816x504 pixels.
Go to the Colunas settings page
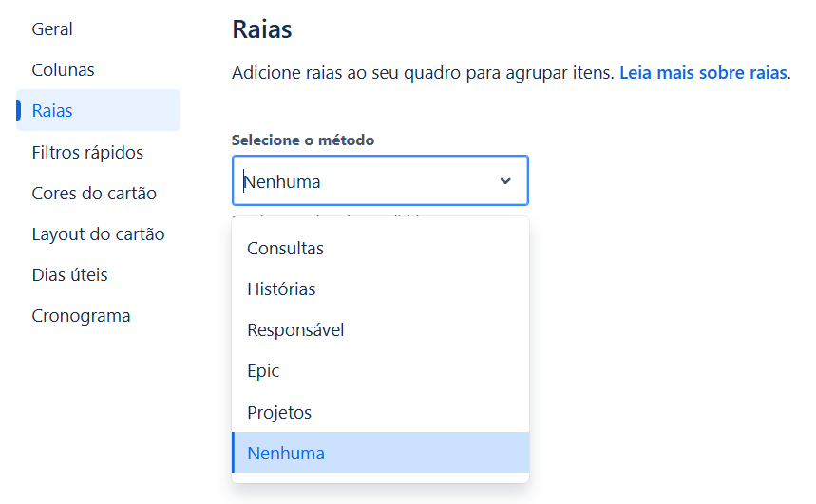(63, 69)
